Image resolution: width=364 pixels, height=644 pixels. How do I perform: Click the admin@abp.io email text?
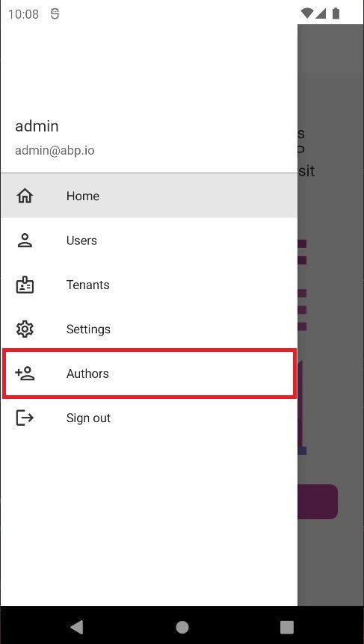click(55, 150)
